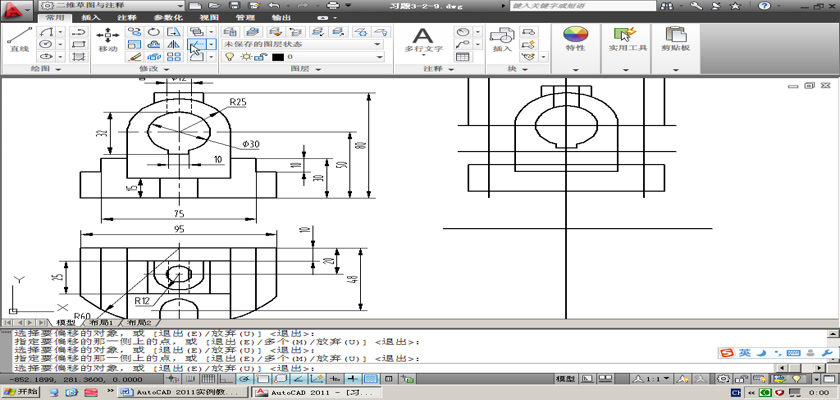Toggle Object Snap in status bar
Viewport: 840px width, 400px height.
261,379
